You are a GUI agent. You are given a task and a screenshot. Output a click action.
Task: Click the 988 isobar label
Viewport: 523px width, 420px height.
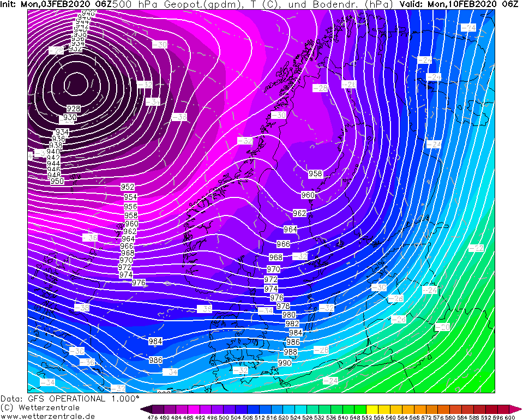(290, 352)
